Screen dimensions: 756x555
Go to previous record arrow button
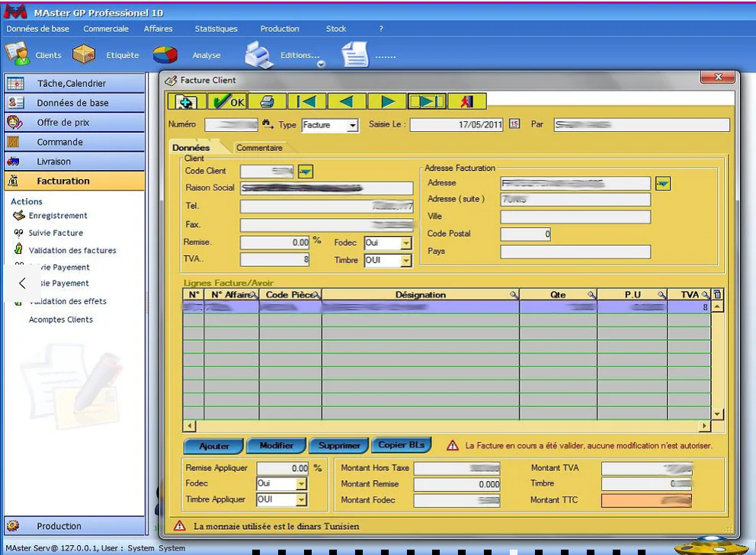pos(347,101)
